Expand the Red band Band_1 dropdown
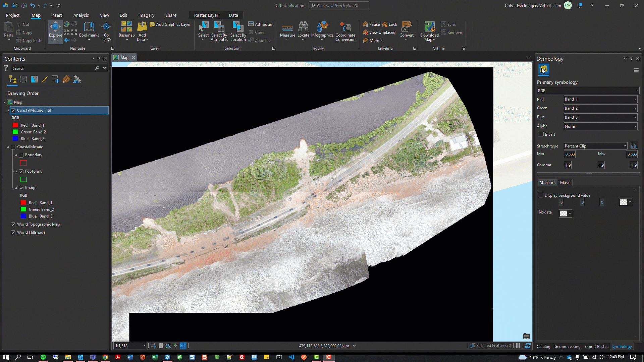This screenshot has height=362, width=644. [600, 99]
